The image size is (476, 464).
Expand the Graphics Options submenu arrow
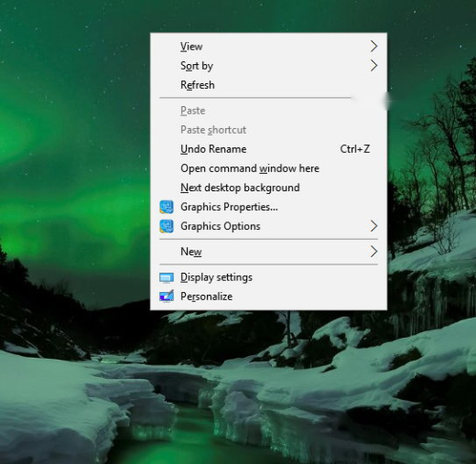coord(373,226)
